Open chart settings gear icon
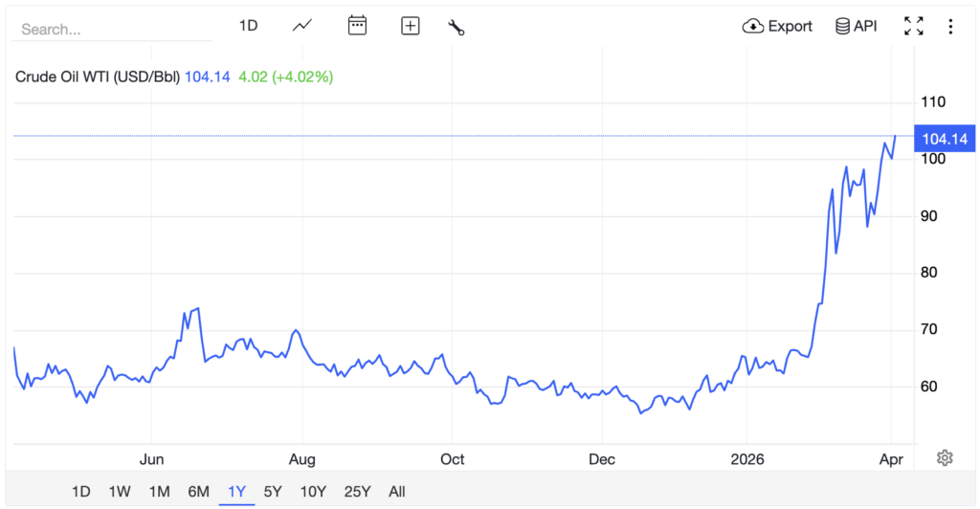 pos(945,457)
